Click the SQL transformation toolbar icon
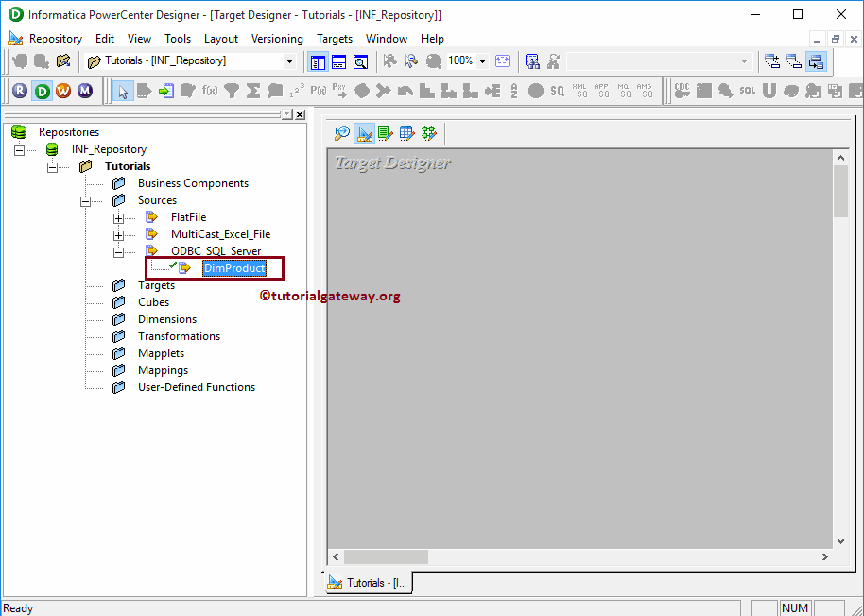Image resolution: width=864 pixels, height=616 pixels. [x=748, y=90]
